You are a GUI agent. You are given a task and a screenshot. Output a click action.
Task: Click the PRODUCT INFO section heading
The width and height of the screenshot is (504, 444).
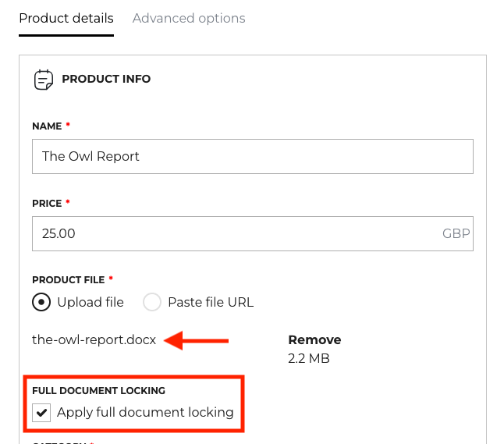(106, 79)
